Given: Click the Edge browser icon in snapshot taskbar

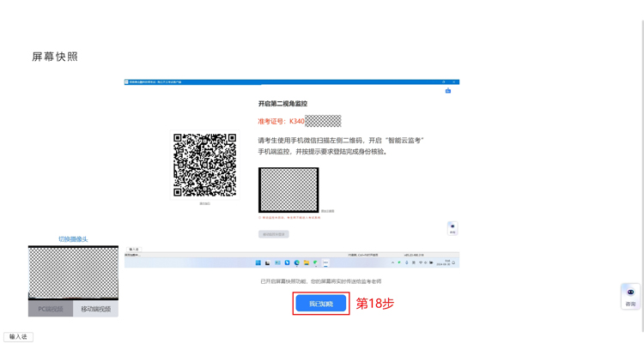Looking at the screenshot, I should (296, 262).
